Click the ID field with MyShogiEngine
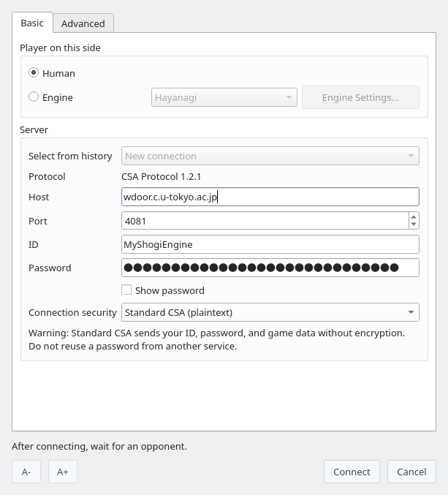The height and width of the screenshot is (495, 448). 270,244
